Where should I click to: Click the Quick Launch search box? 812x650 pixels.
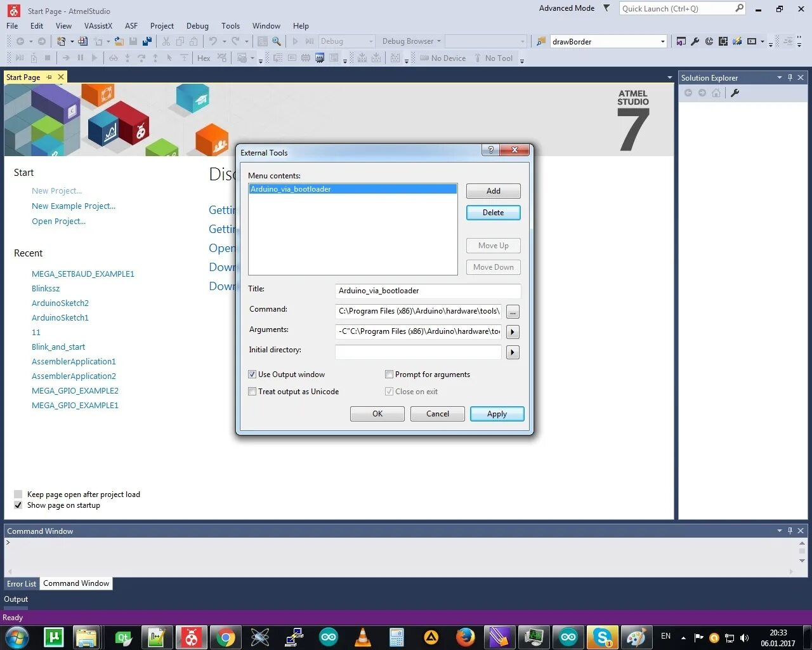pyautogui.click(x=681, y=8)
